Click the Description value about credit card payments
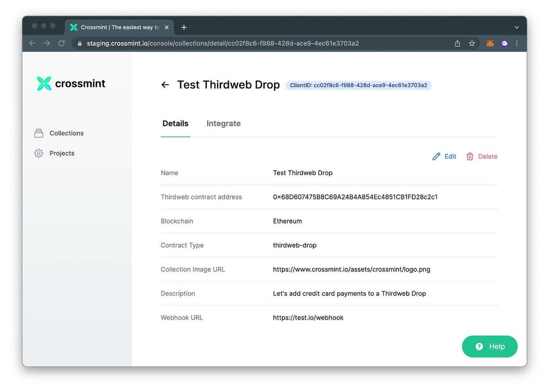The width and height of the screenshot is (556, 392). click(x=349, y=294)
